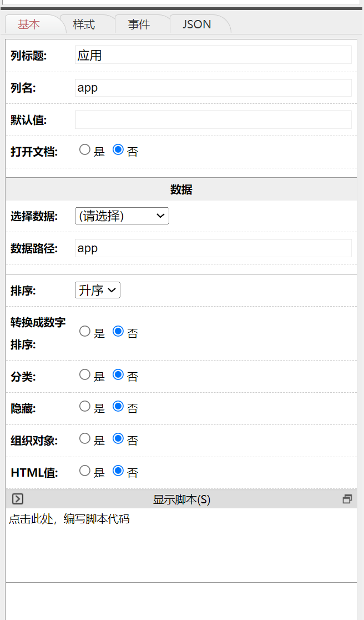
Task: Click the 数据路径 input field
Action: 213,248
